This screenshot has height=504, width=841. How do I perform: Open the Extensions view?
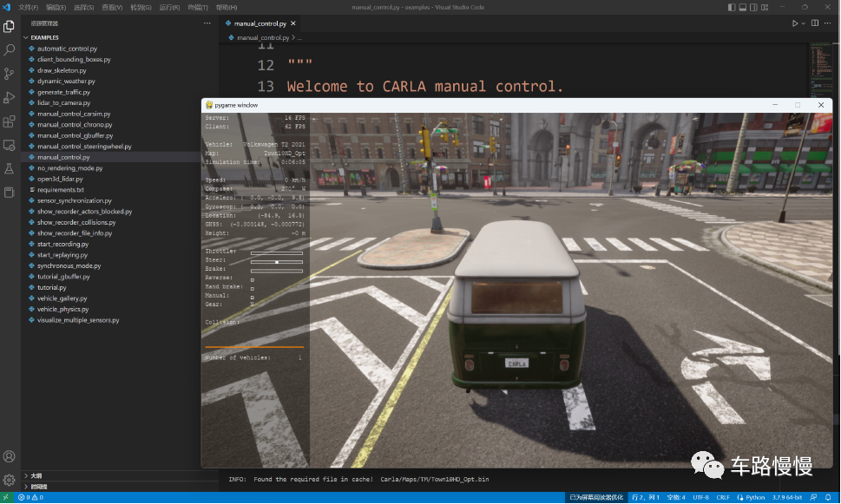pyautogui.click(x=10, y=121)
